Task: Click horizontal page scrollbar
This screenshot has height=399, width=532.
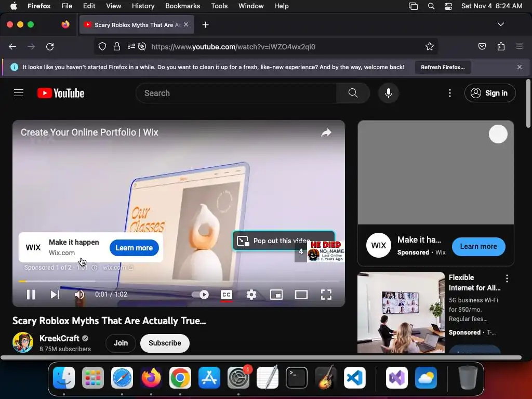Action: click(261, 357)
